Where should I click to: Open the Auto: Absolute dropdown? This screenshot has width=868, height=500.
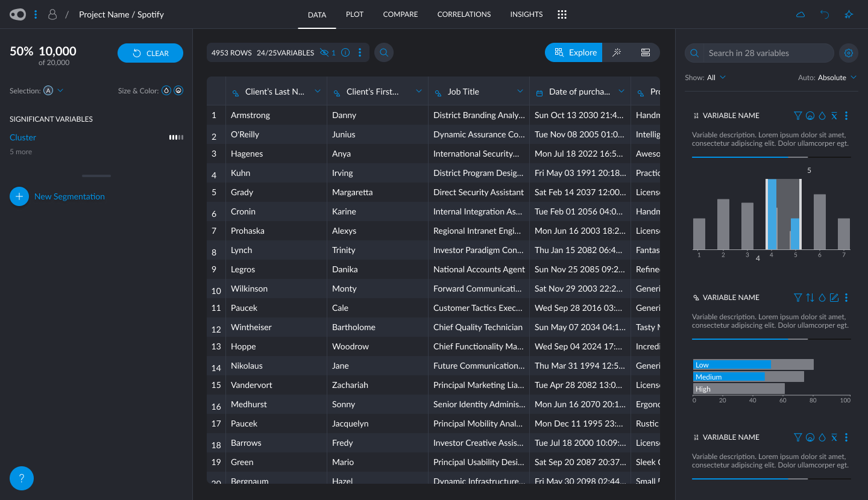pyautogui.click(x=826, y=78)
